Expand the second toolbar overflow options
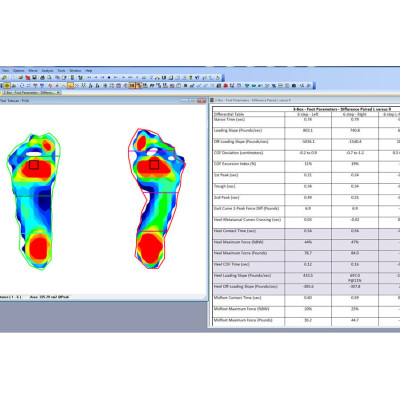Screen dimensions: 400x400 pos(314,86)
